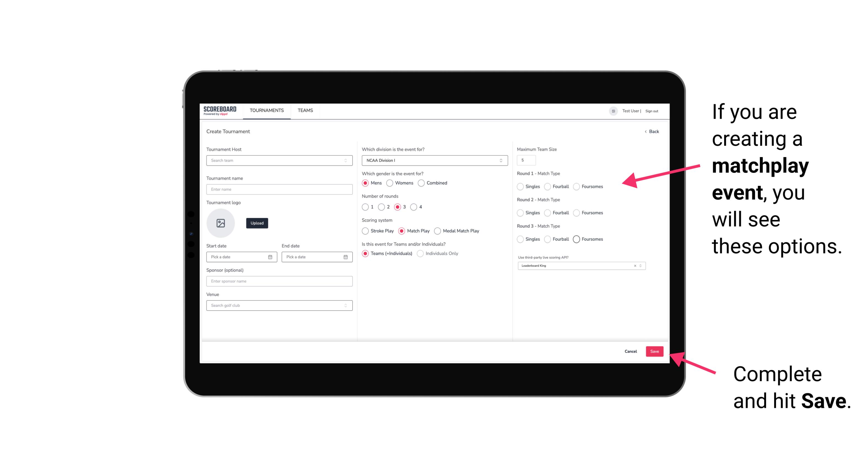Click the Venue search dropdown icon
The width and height of the screenshot is (868, 467).
click(x=345, y=305)
